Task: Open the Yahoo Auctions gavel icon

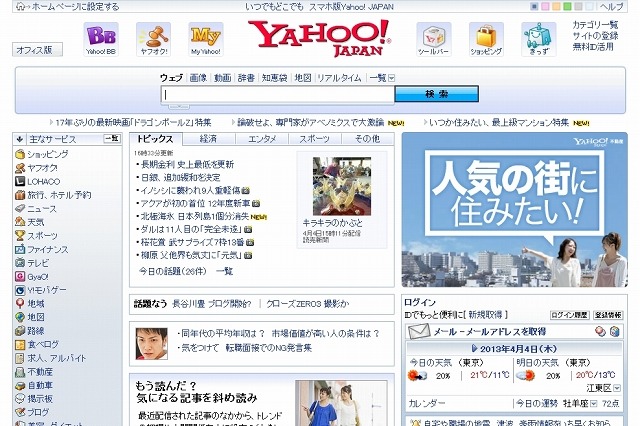Action: (153, 39)
